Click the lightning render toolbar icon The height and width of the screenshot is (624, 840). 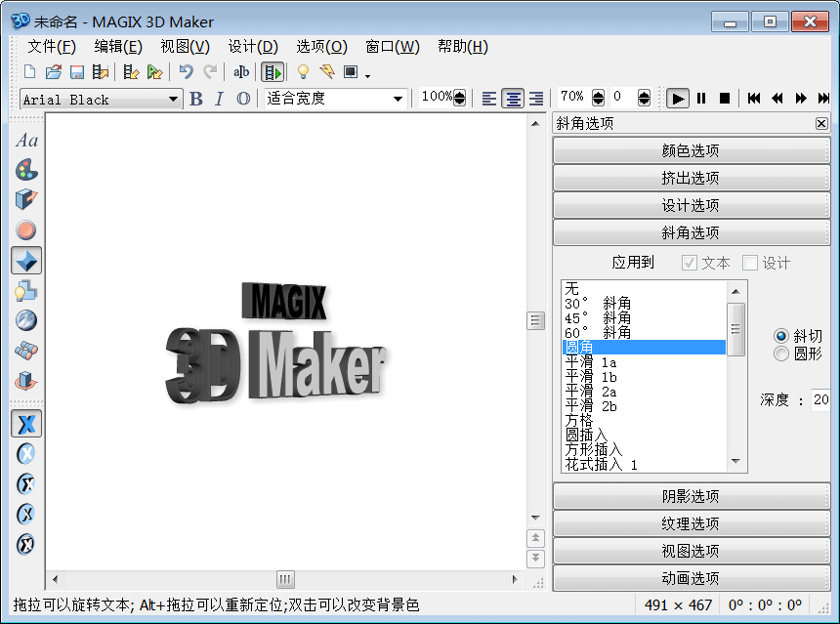coord(329,71)
